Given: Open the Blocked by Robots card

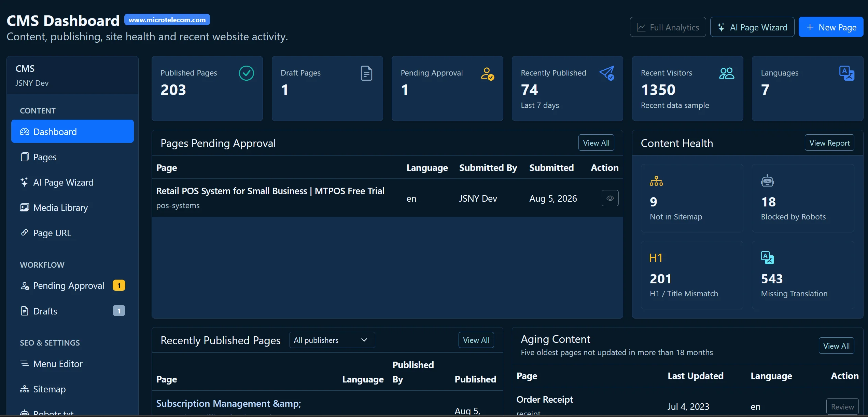Looking at the screenshot, I should coord(803,198).
